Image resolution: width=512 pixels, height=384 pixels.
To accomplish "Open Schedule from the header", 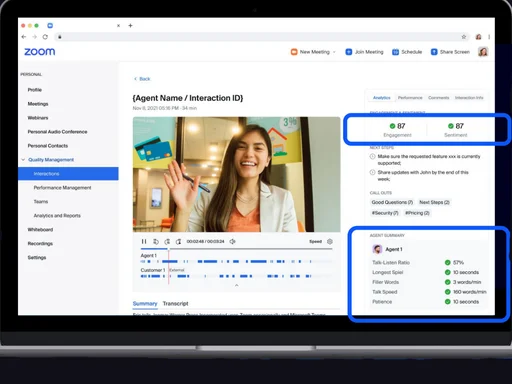I will tap(407, 52).
